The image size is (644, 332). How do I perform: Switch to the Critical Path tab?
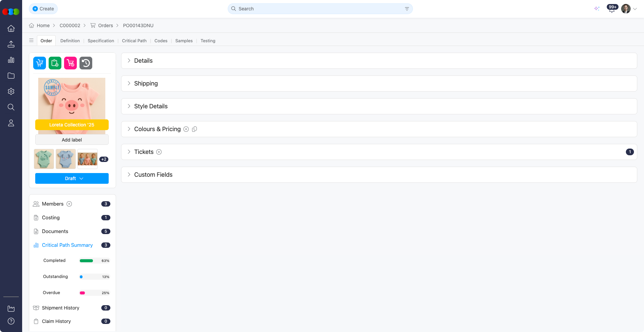(x=134, y=41)
